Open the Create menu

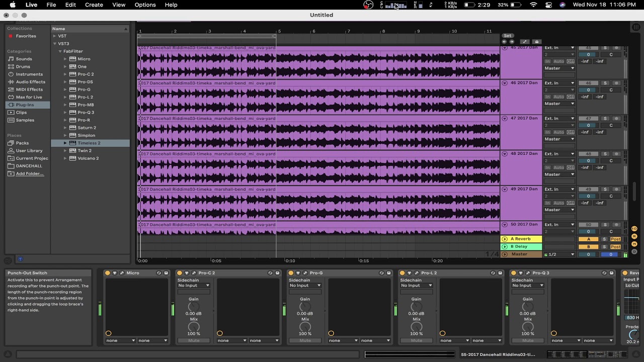coord(94,5)
